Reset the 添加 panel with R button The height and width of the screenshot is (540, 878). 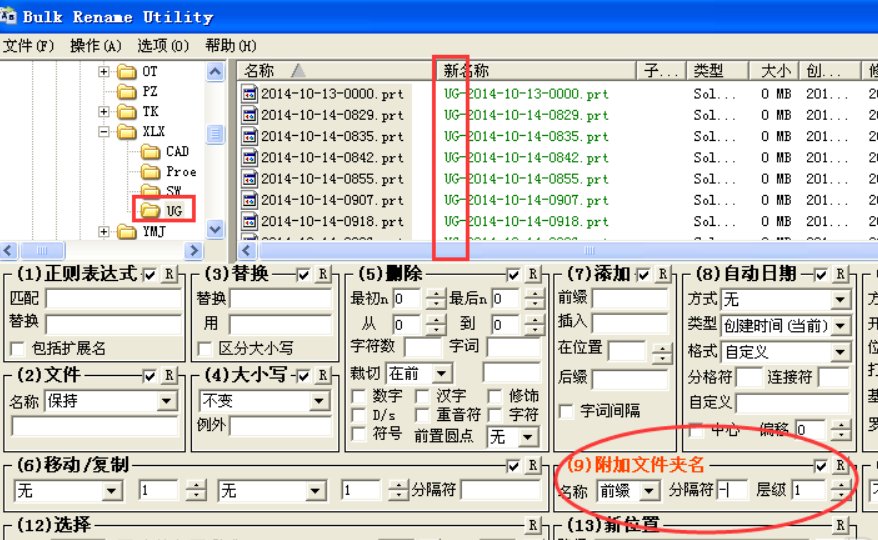point(663,274)
